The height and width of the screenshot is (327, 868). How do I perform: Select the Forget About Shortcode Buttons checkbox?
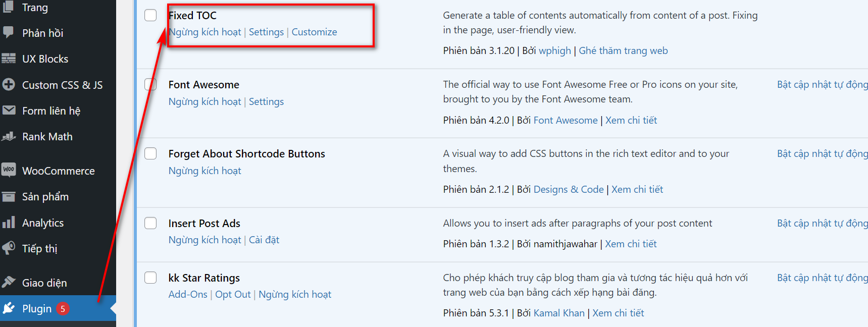coord(150,153)
